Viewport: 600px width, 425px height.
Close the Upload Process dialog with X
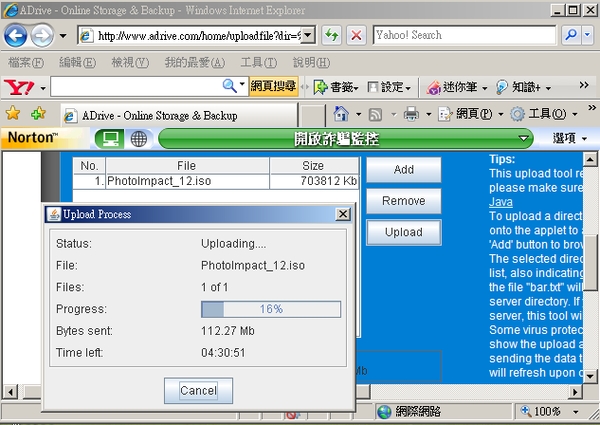pyautogui.click(x=343, y=214)
